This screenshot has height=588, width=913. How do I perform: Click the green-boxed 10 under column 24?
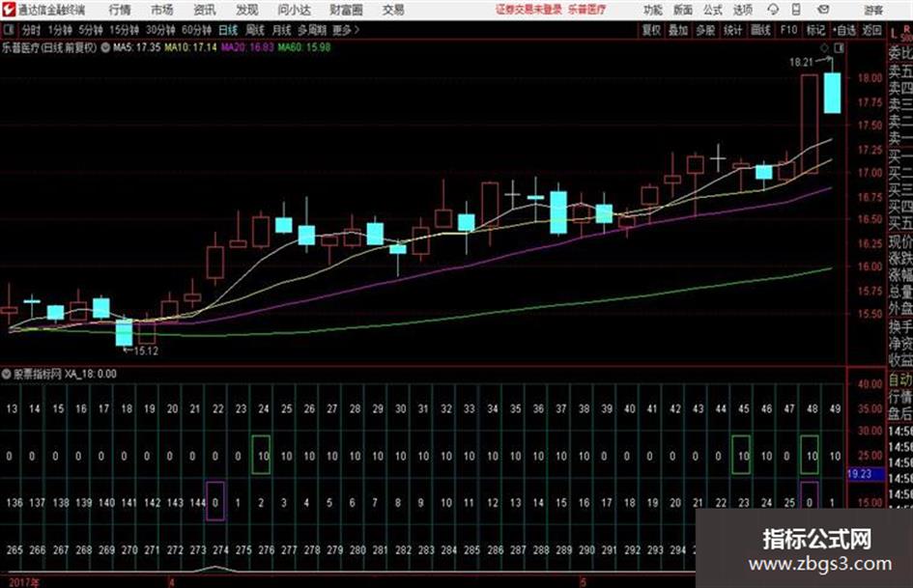263,456
